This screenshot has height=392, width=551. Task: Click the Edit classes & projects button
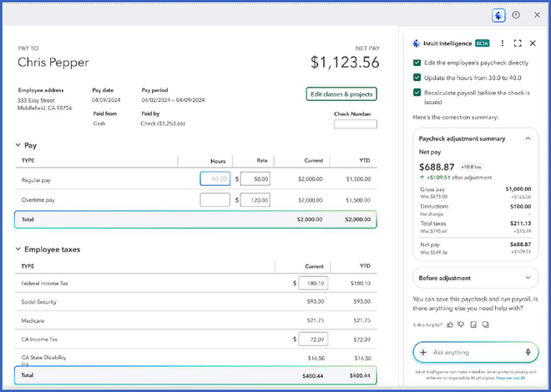pyautogui.click(x=341, y=94)
